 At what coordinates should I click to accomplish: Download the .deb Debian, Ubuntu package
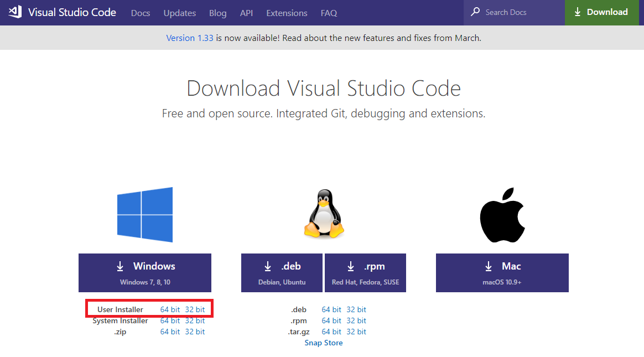[x=282, y=273]
